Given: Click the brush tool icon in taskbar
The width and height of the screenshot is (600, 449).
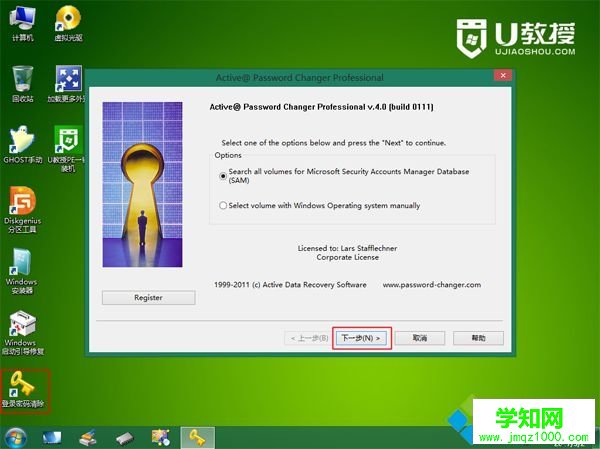Looking at the screenshot, I should [x=88, y=438].
